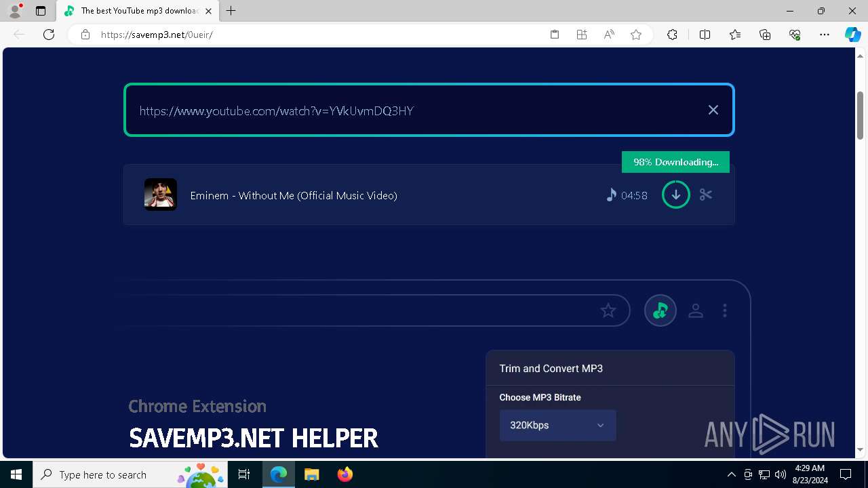Open Edge Extensions puzzle icon

(x=672, y=35)
